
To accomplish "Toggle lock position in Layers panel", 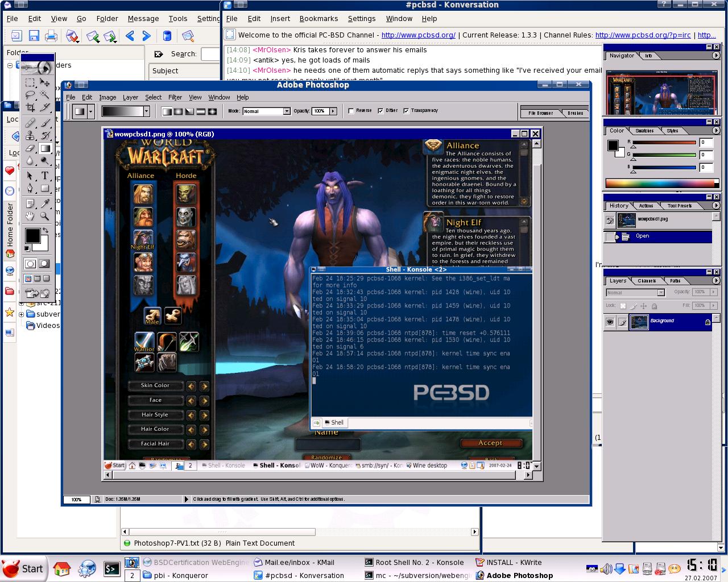I will 644,306.
